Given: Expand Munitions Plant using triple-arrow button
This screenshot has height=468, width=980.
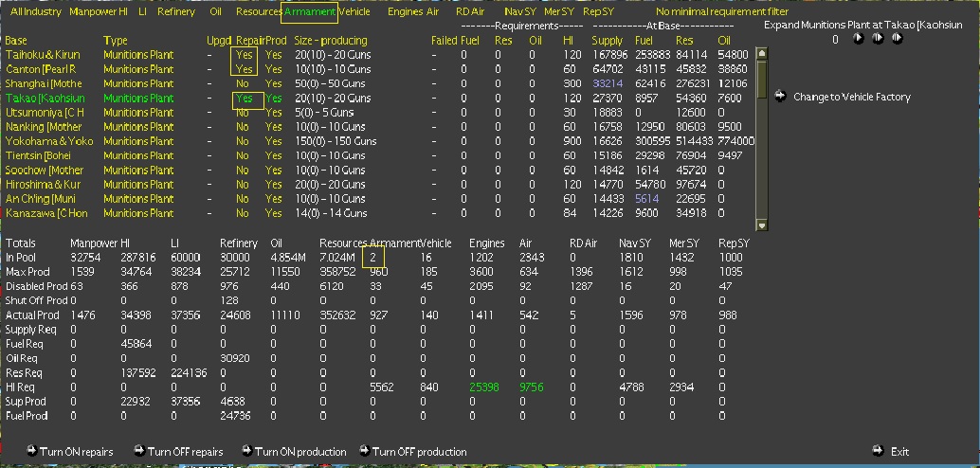Looking at the screenshot, I should click(x=898, y=39).
